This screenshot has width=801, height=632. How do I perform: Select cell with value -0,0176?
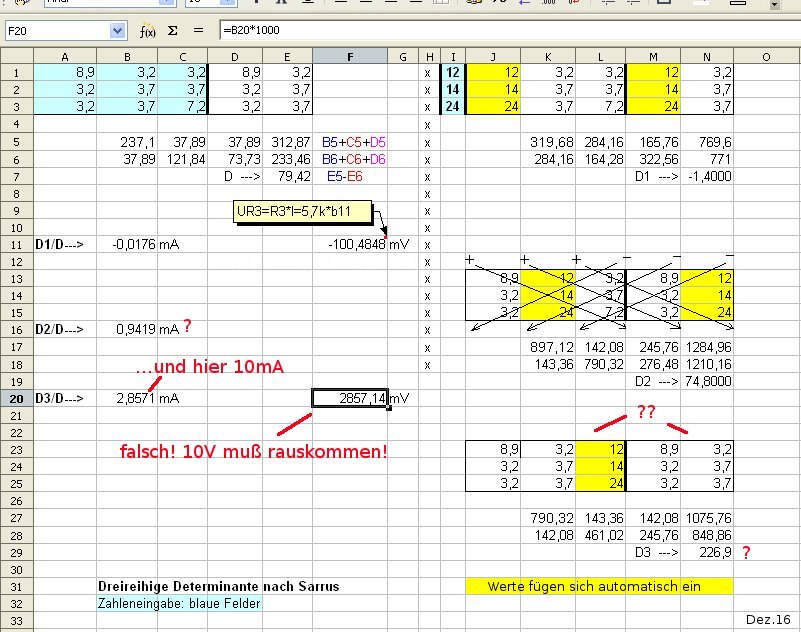point(127,245)
